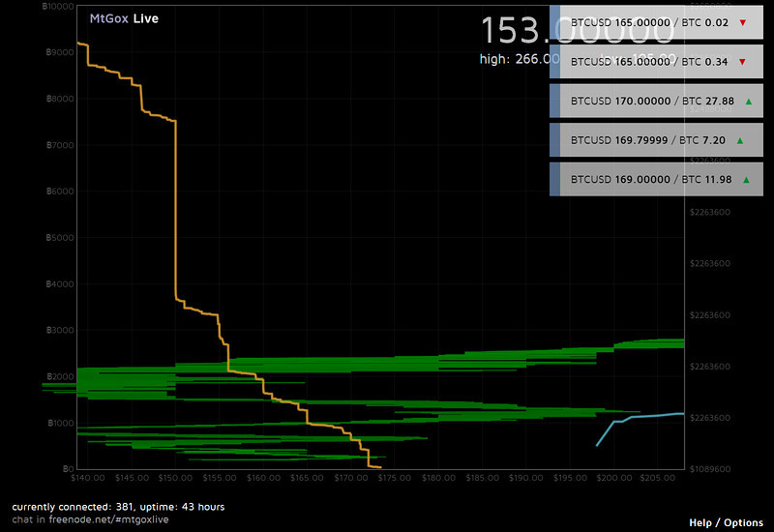Screen dimensions: 774x532
Task: Click the $195.00 x-axis label
Action: tap(570, 478)
